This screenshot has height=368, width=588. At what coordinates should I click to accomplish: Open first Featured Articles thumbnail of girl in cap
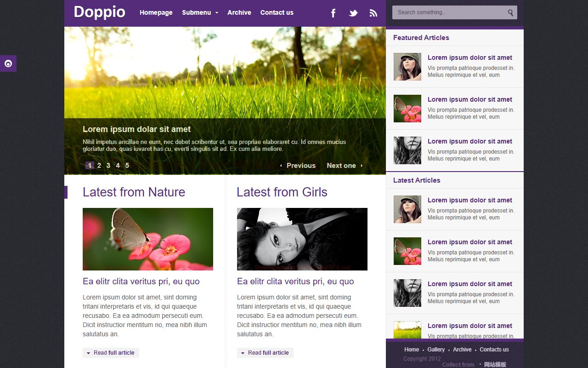[407, 67]
